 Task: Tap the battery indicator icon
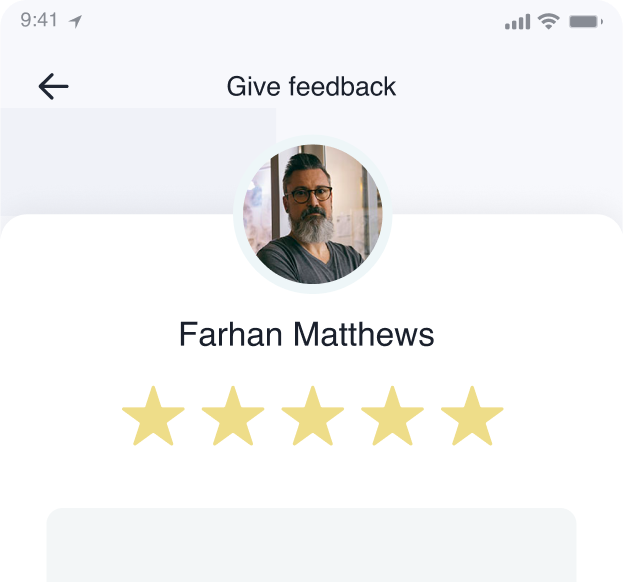click(586, 21)
